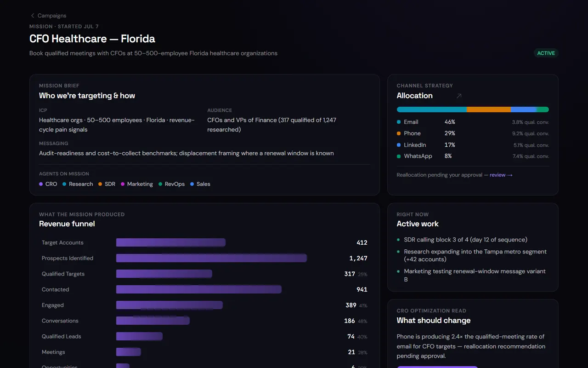The image size is (588, 368).
Task: Click the back chevron beside Campaigns
Action: 33,16
